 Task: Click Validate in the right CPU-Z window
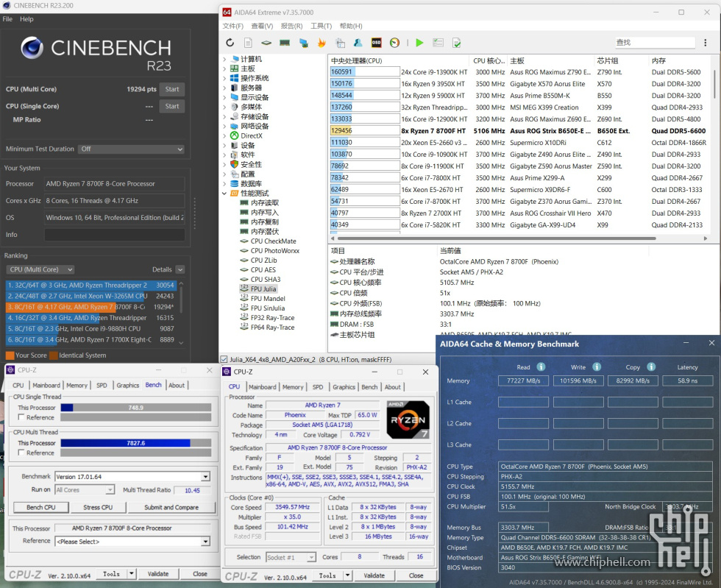pyautogui.click(x=374, y=575)
